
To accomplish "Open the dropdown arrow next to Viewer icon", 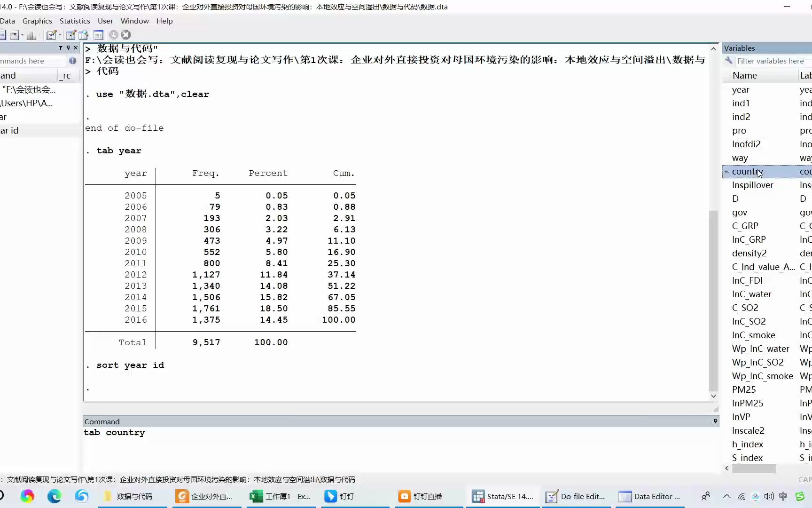I will 22,35.
